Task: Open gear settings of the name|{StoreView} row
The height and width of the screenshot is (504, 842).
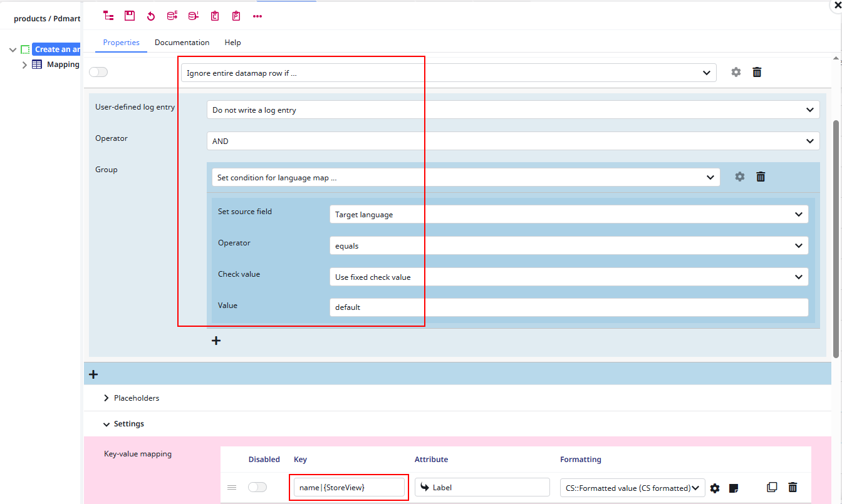Action: [x=715, y=488]
